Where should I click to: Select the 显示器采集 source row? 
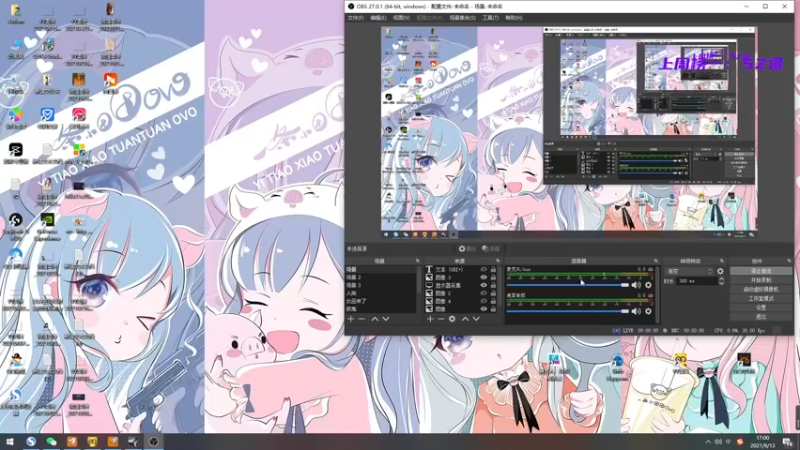[x=462, y=286]
